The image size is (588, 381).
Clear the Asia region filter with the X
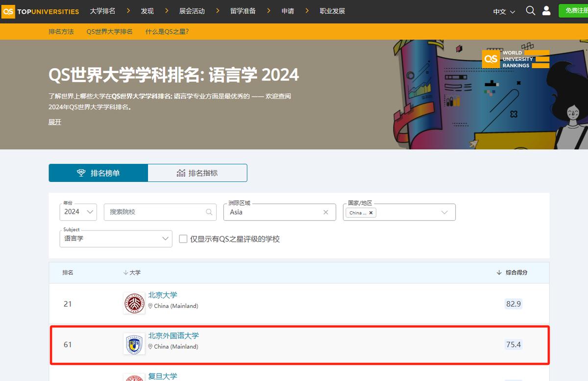point(325,212)
